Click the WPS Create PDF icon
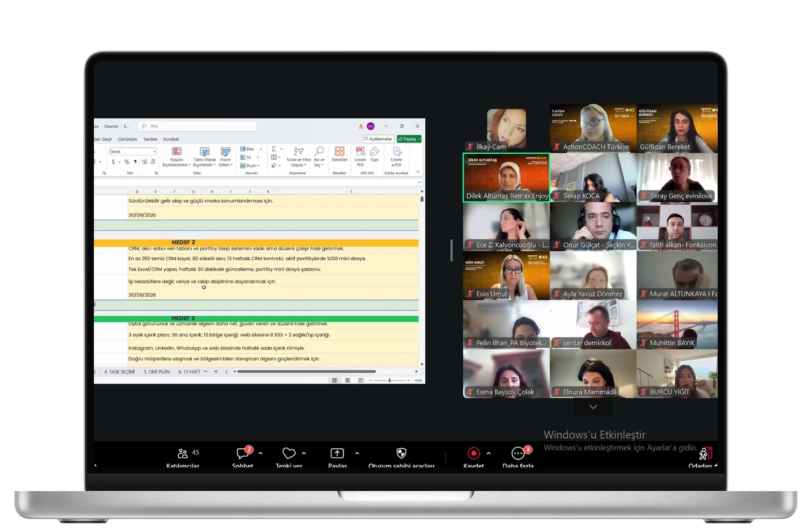The image size is (812, 528). pyautogui.click(x=360, y=157)
